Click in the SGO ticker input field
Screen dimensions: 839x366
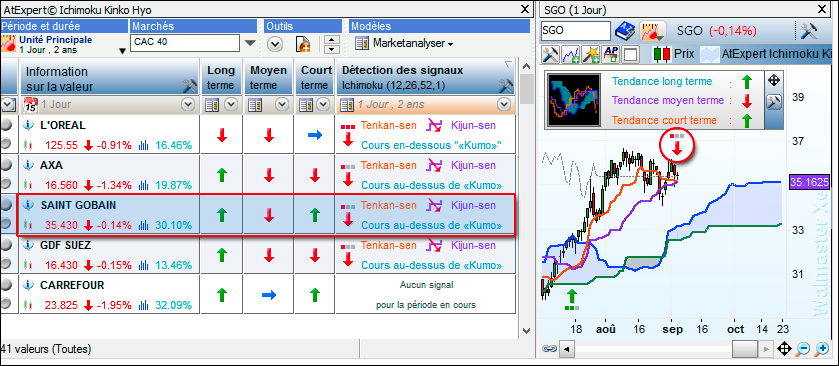pyautogui.click(x=575, y=30)
